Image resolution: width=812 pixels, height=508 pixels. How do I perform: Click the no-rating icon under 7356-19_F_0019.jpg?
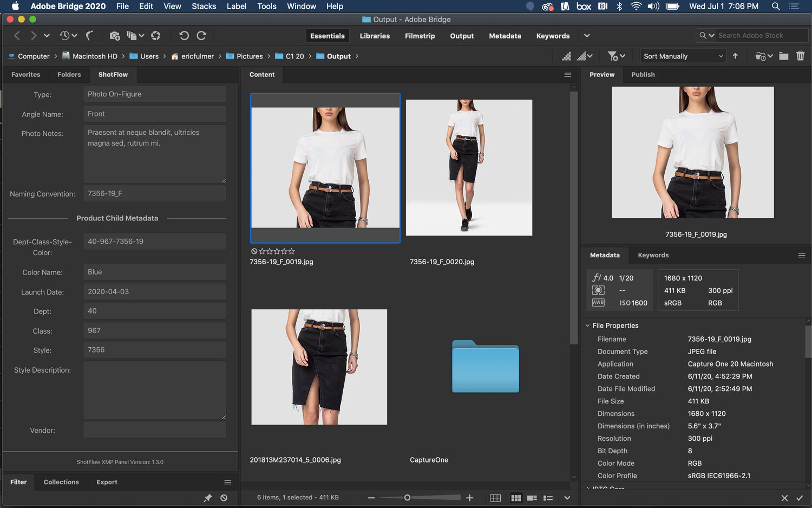pyautogui.click(x=254, y=251)
